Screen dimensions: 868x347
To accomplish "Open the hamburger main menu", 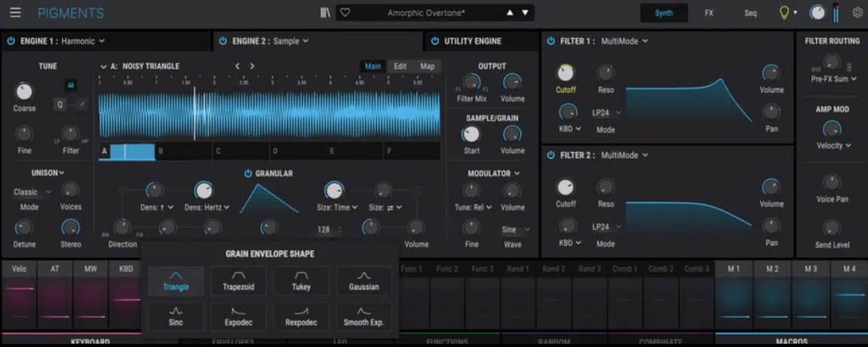I will (x=15, y=12).
